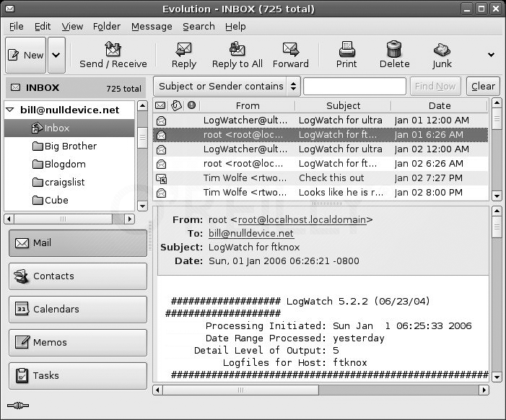Screen dimensions: 506x420
Task: Click message list scrollbar up arrow
Action: point(497,103)
